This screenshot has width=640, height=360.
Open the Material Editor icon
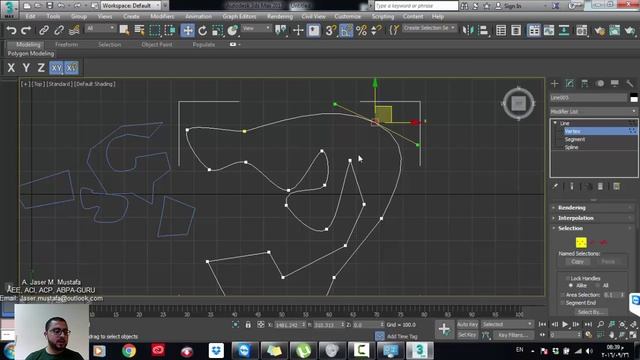pyautogui.click(x=581, y=30)
